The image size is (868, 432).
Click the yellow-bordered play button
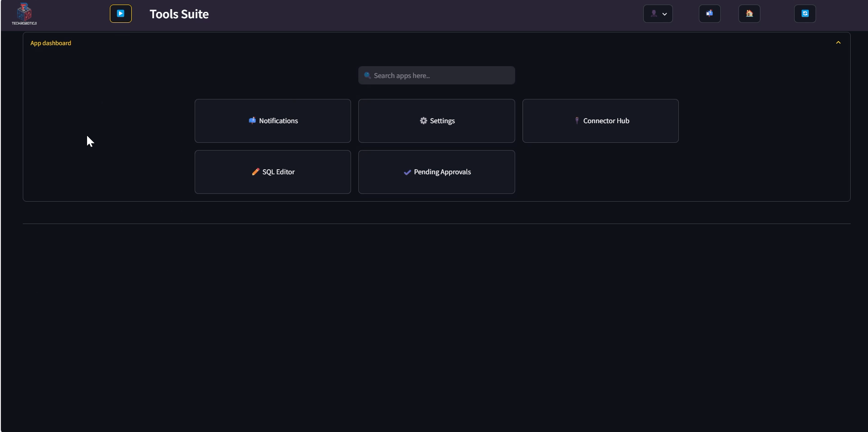point(121,14)
